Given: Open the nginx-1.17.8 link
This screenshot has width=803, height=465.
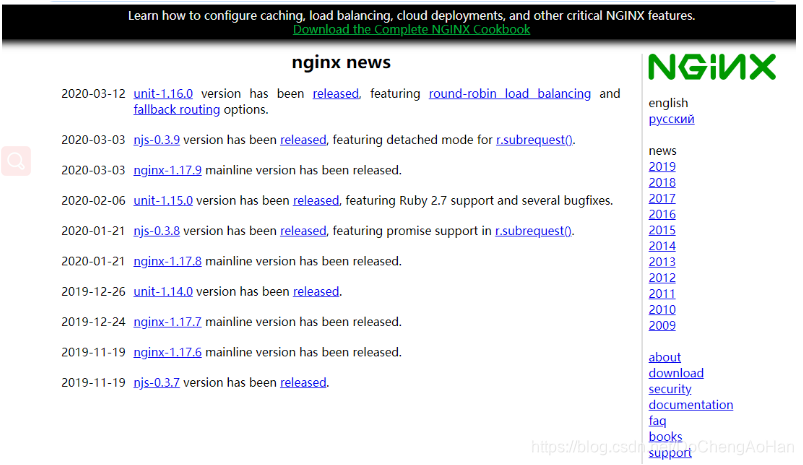Looking at the screenshot, I should point(167,261).
